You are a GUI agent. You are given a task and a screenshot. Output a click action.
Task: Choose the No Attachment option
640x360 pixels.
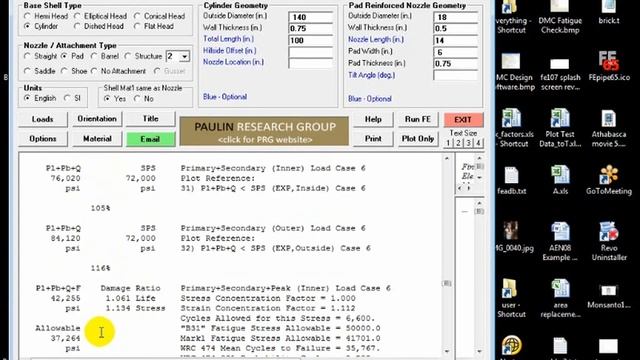pyautogui.click(x=94, y=71)
